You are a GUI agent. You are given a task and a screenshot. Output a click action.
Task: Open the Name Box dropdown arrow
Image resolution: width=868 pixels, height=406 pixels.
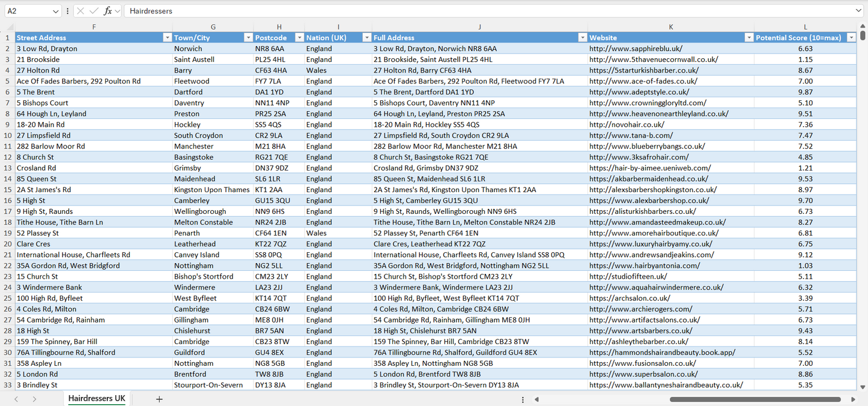tap(56, 11)
